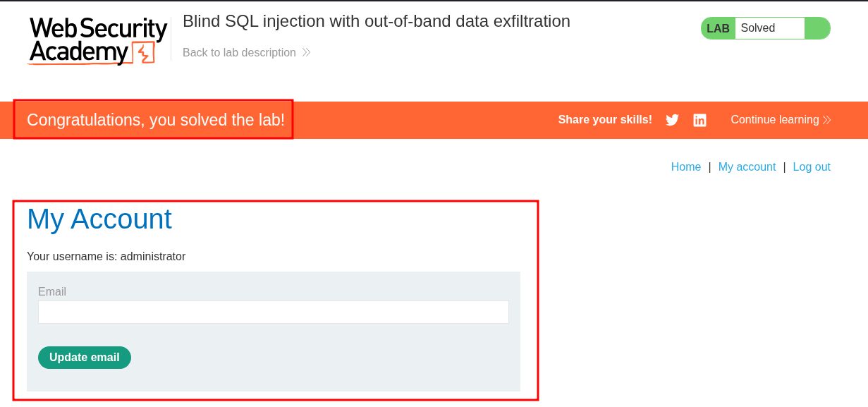Open the My account navigation link

(x=747, y=167)
